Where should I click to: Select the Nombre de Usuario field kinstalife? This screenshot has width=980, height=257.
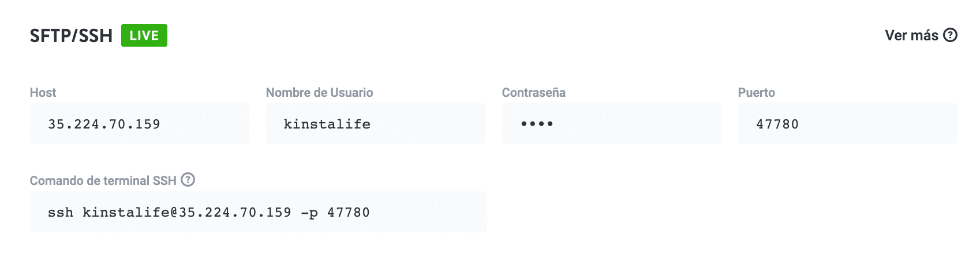coord(375,124)
